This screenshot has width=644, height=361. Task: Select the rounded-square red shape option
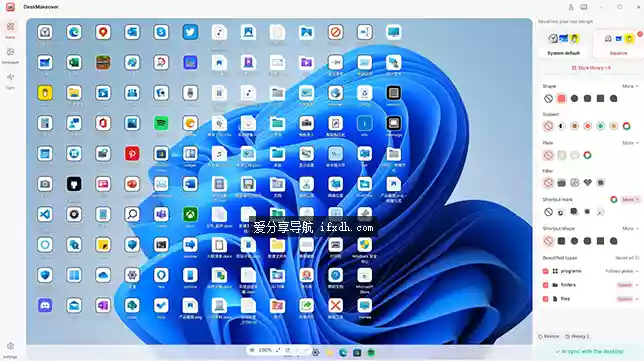point(561,99)
